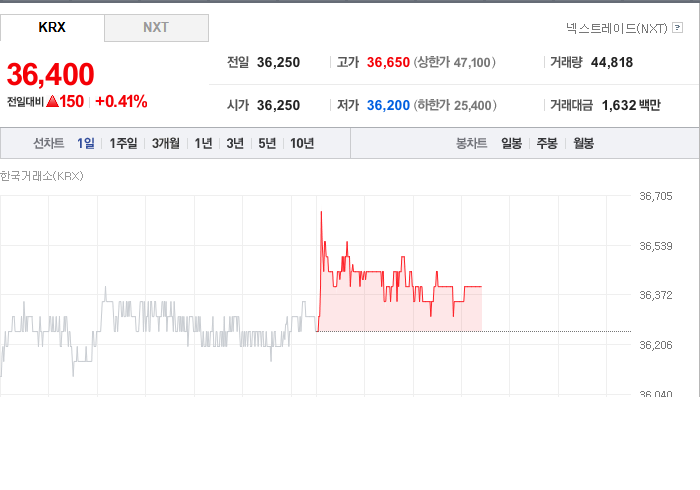Show the 주봉 weekly candlestick chart

coord(547,143)
